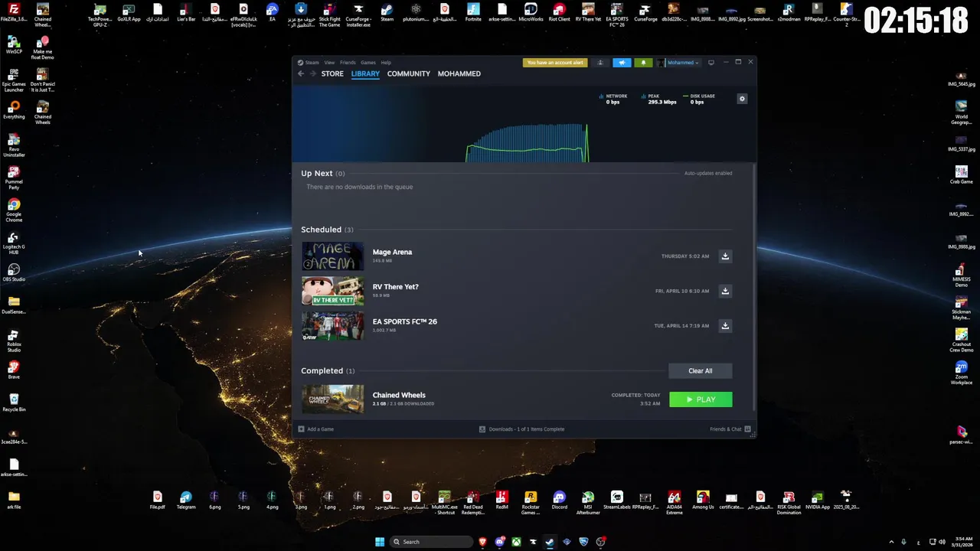980x551 pixels.
Task: Click 'Downloads - 1 of 1 Items Complete' status
Action: coord(521,429)
